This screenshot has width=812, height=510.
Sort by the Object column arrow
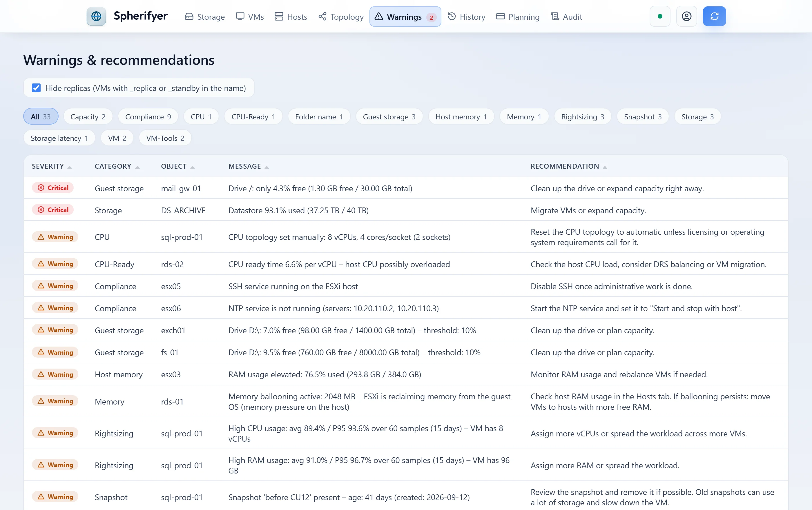192,167
